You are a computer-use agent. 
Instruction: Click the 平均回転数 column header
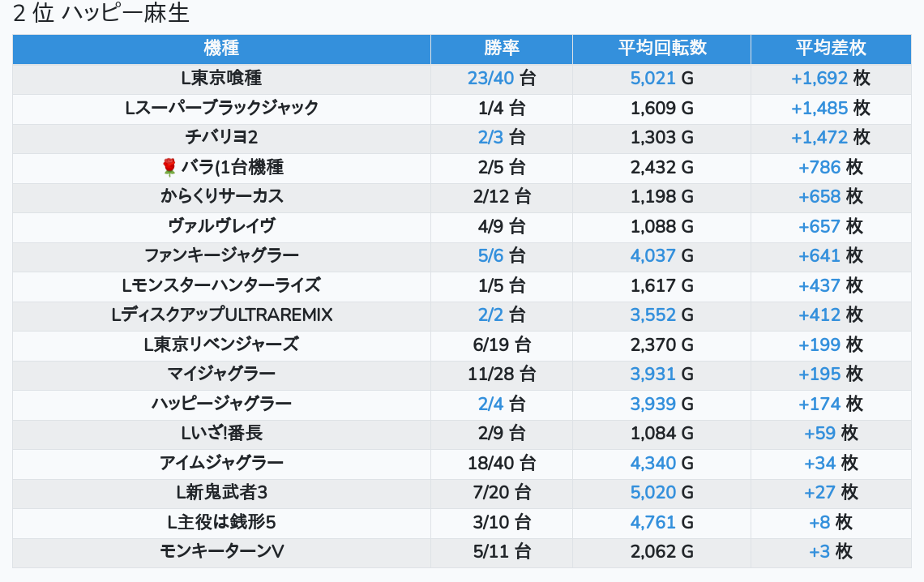661,49
